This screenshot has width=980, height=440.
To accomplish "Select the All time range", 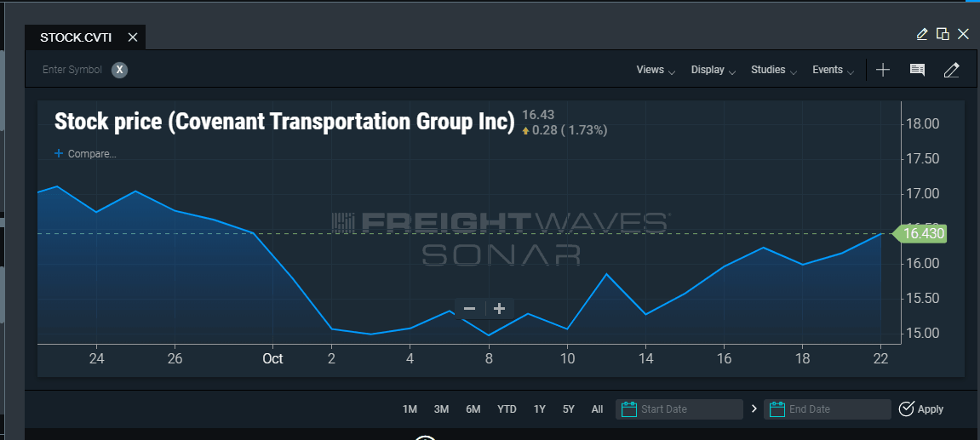I will point(598,409).
